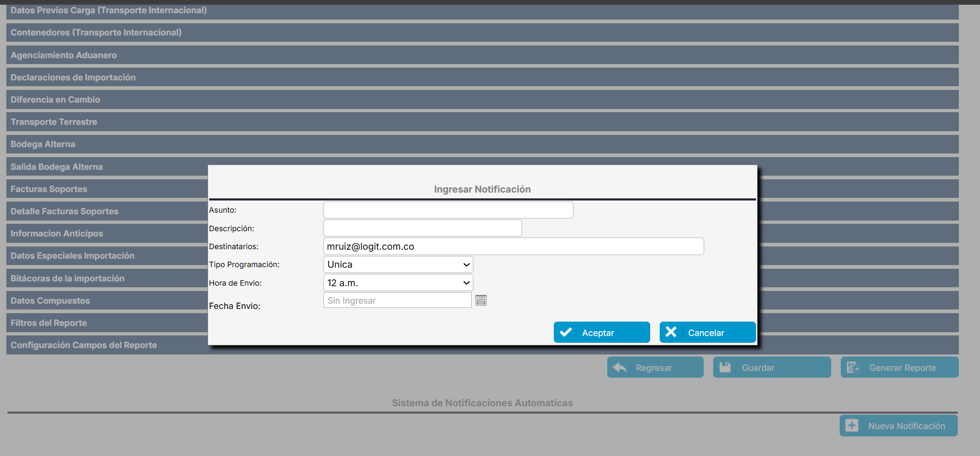
Task: Click the Destinatarios email field
Action: coord(513,247)
